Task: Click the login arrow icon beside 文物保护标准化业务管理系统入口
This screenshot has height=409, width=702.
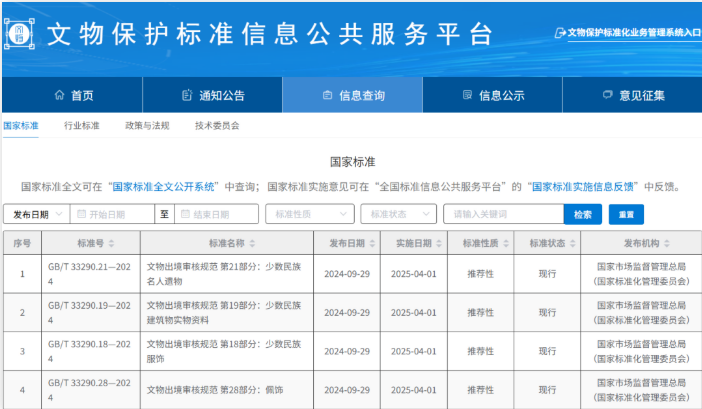Action: tap(560, 32)
